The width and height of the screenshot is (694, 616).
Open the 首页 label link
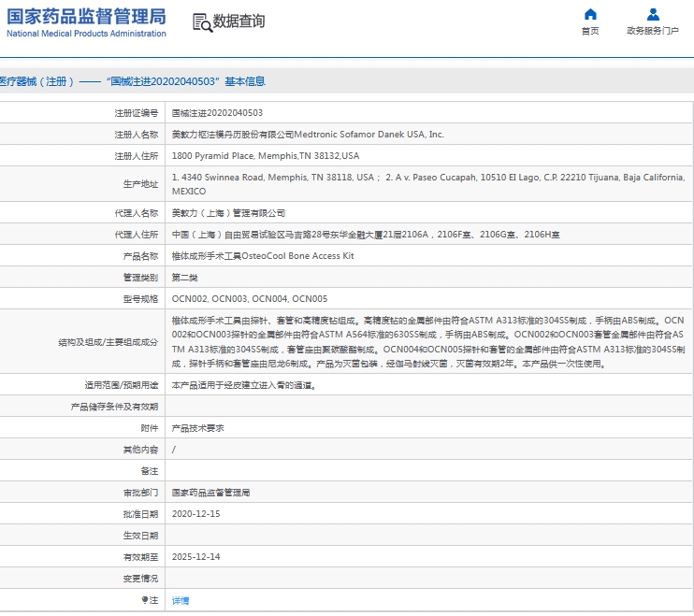(x=590, y=31)
